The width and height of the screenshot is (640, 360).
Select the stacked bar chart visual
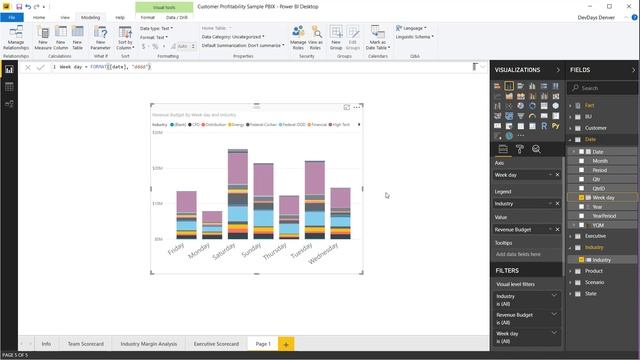(x=497, y=86)
